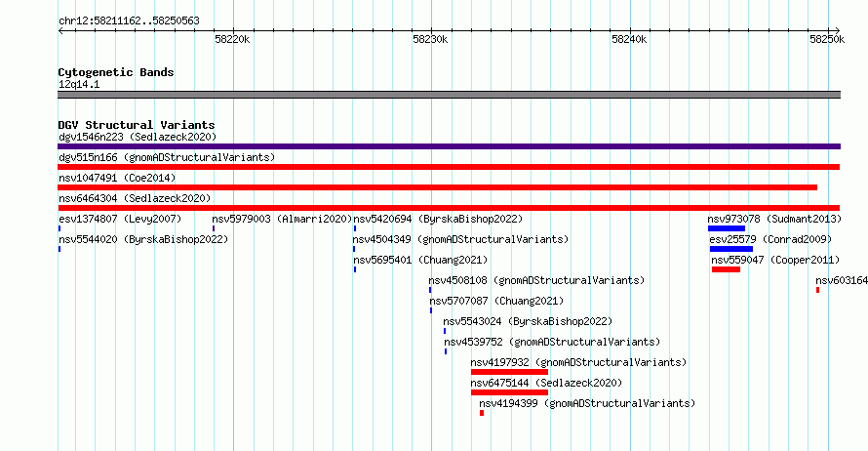Click the red nsv6464304 variant bar
Image resolution: width=868 pixels, height=451 pixels.
coord(449,208)
